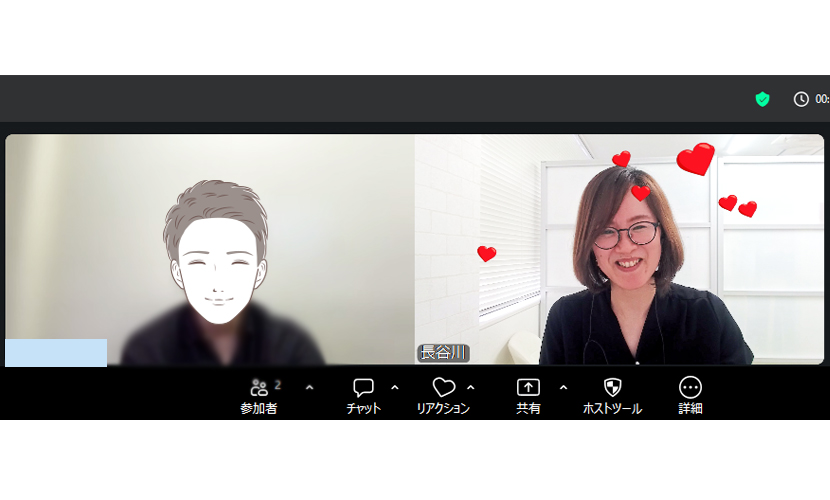
Task: Expand the chevron next to リアクション
Action: tap(471, 387)
